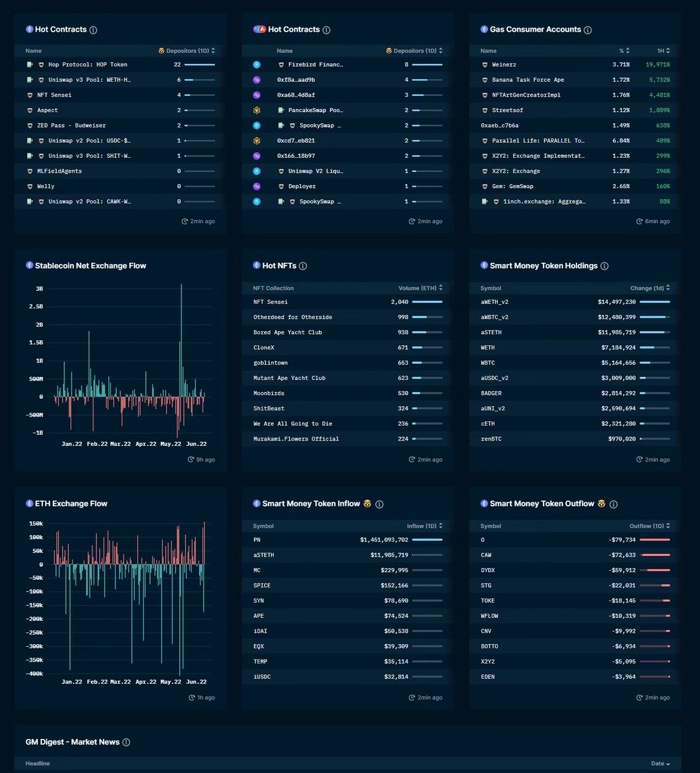Screen dimensions: 700x773
Task: Click info icon beside GM Digest - Market News
Action: point(126,742)
